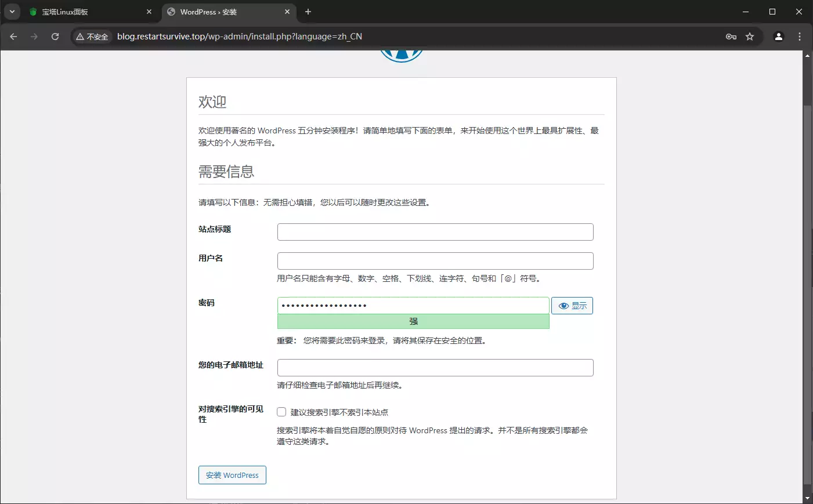Focus the browser address bar URL
This screenshot has height=504, width=813.
coord(240,37)
